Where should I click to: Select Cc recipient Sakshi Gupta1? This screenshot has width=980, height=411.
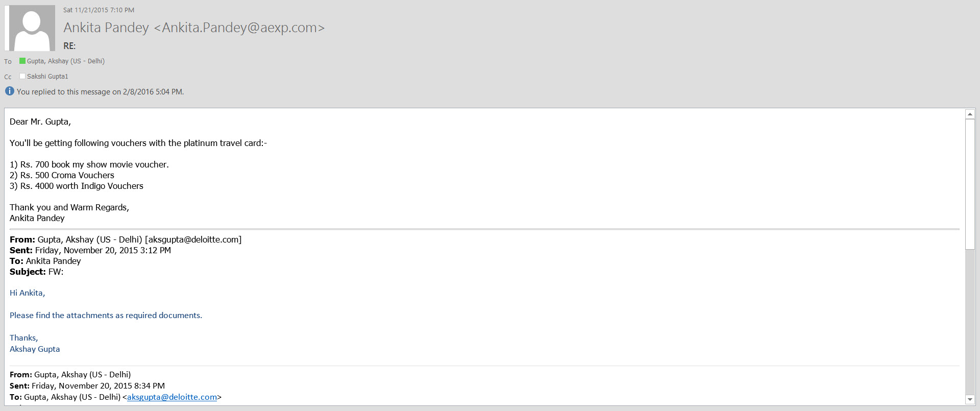(x=47, y=77)
